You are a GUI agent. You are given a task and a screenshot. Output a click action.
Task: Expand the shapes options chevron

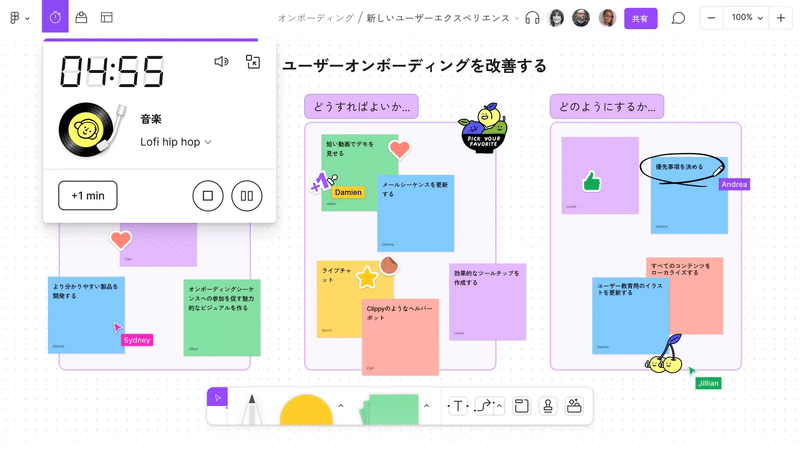(x=341, y=406)
